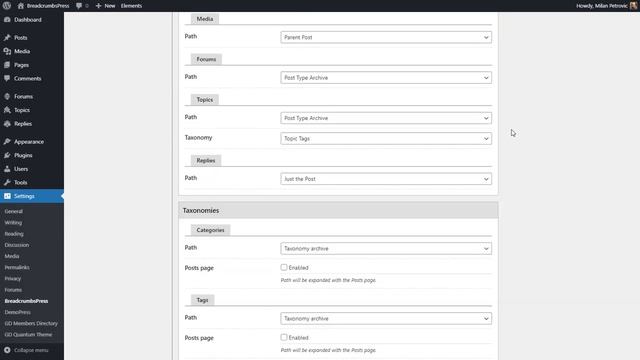Image resolution: width=640 pixels, height=360 pixels.
Task: Open Discussion settings submenu
Action: pos(17,245)
